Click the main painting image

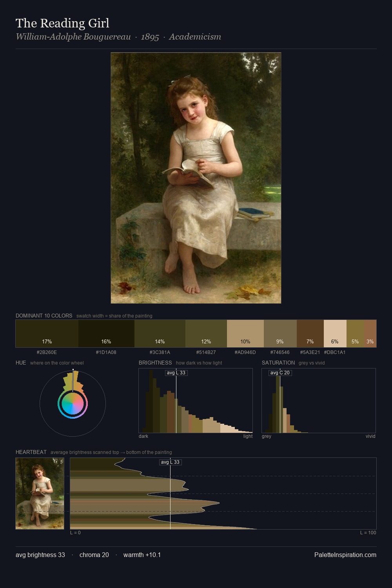point(196,178)
